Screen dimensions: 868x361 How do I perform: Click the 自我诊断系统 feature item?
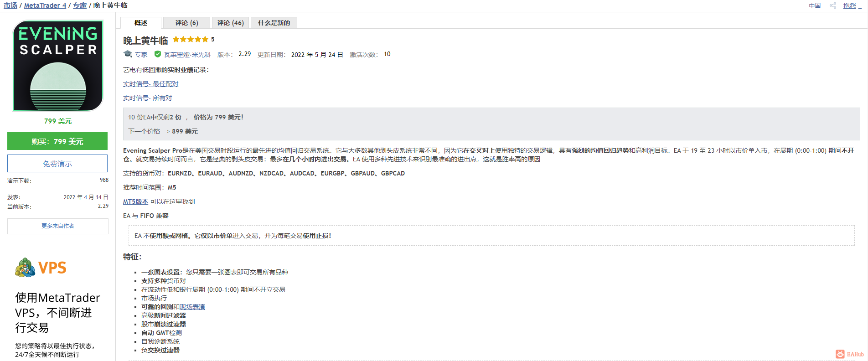[160, 341]
